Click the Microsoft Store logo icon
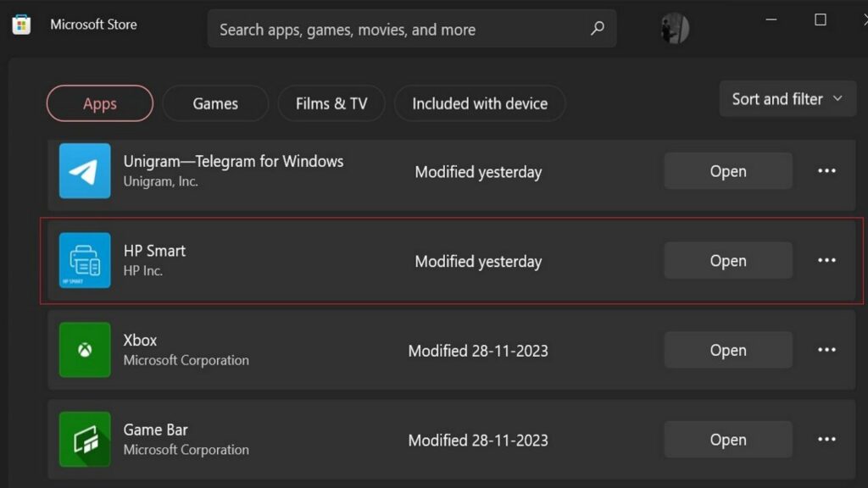 (x=21, y=24)
